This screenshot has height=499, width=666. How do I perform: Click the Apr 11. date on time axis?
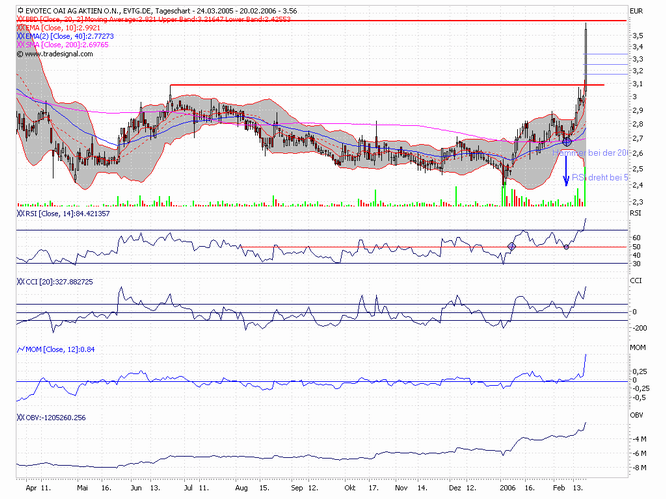tap(38, 488)
